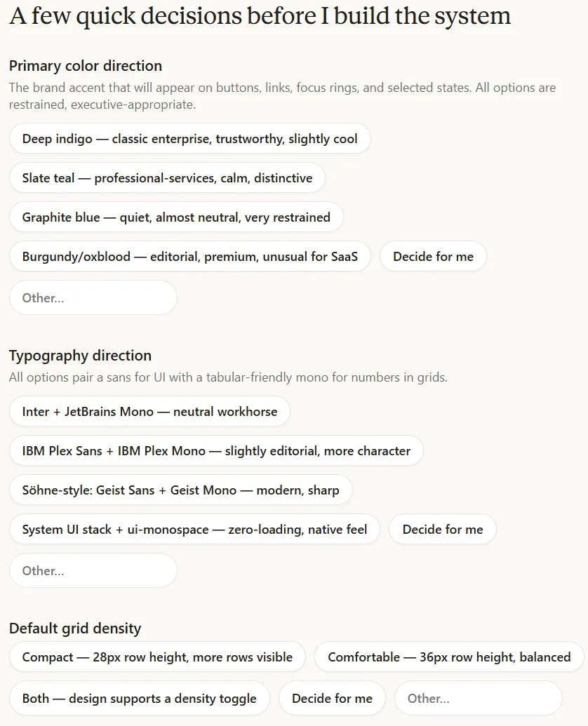Choose Slate teal as primary color
588x726 pixels.
pyautogui.click(x=167, y=177)
